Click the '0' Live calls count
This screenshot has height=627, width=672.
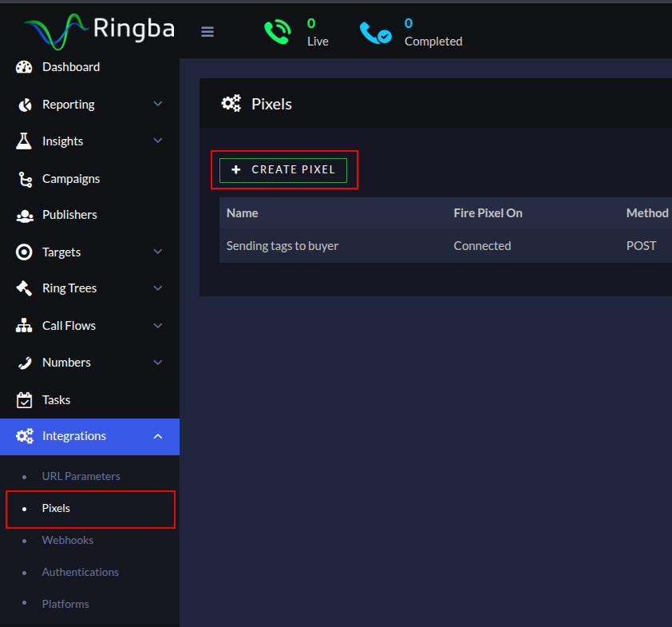pyautogui.click(x=311, y=23)
